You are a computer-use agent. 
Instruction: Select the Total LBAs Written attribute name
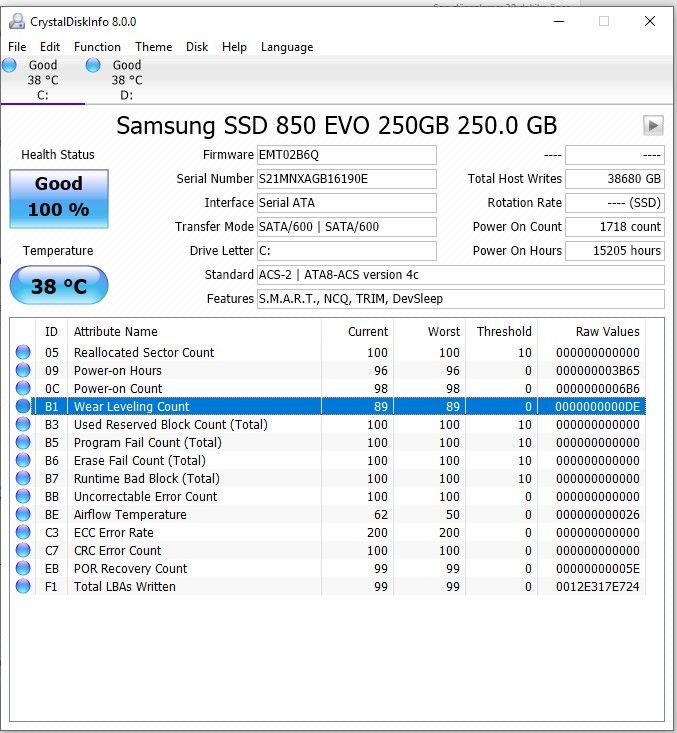point(125,587)
